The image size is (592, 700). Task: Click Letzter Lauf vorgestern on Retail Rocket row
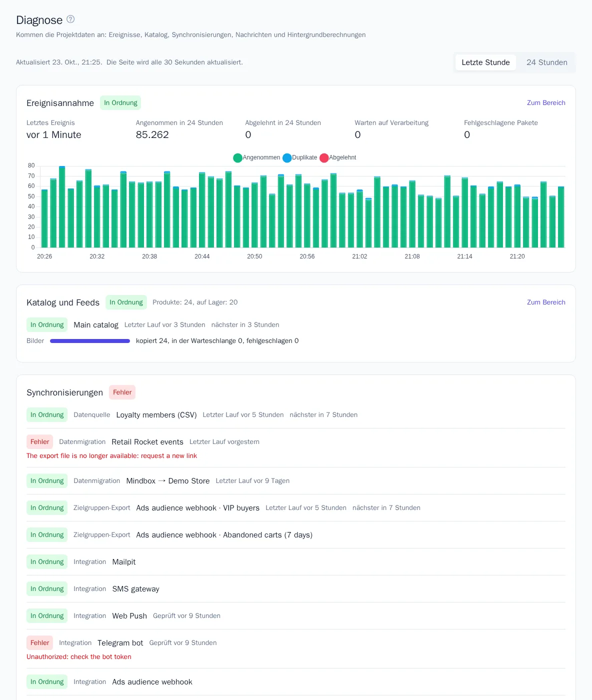click(224, 442)
